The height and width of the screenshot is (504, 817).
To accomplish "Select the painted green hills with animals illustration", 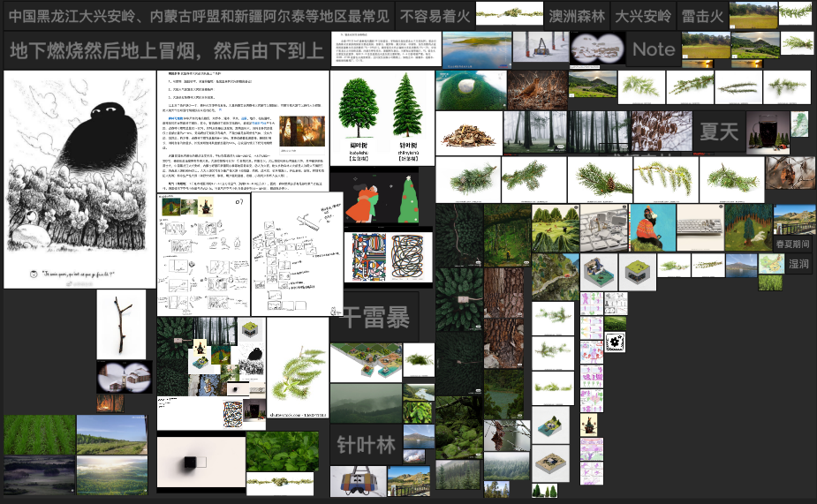I will point(556,228).
